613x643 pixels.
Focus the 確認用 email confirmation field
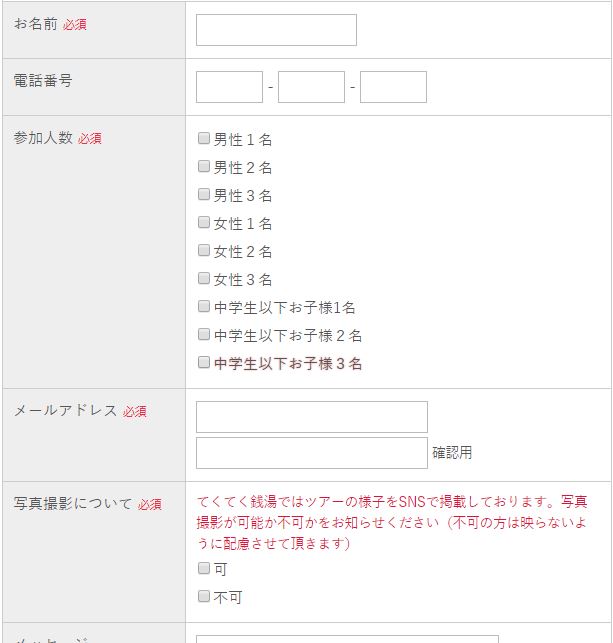[x=311, y=453]
